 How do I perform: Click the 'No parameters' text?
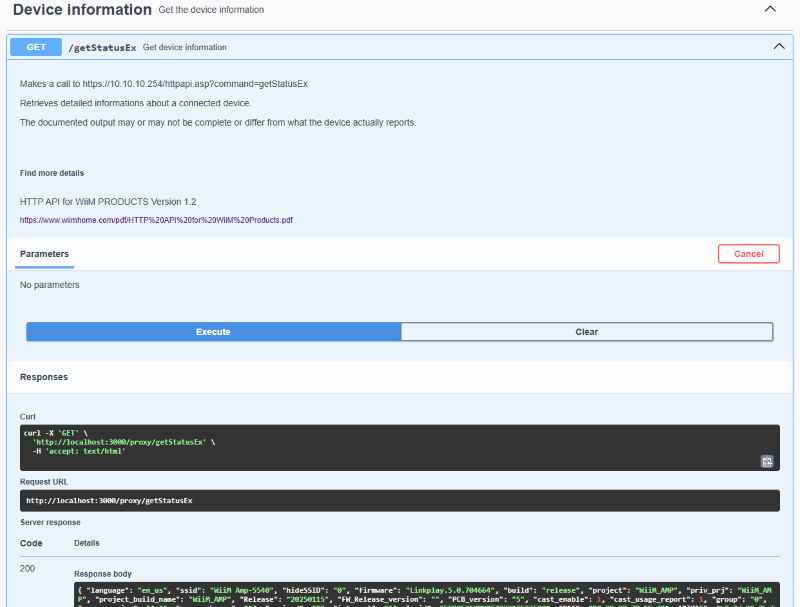[x=49, y=285]
